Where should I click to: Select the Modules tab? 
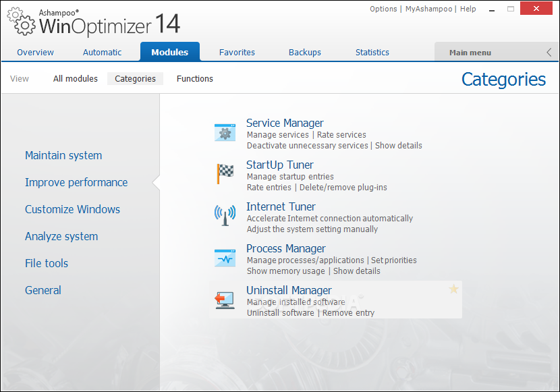point(169,52)
